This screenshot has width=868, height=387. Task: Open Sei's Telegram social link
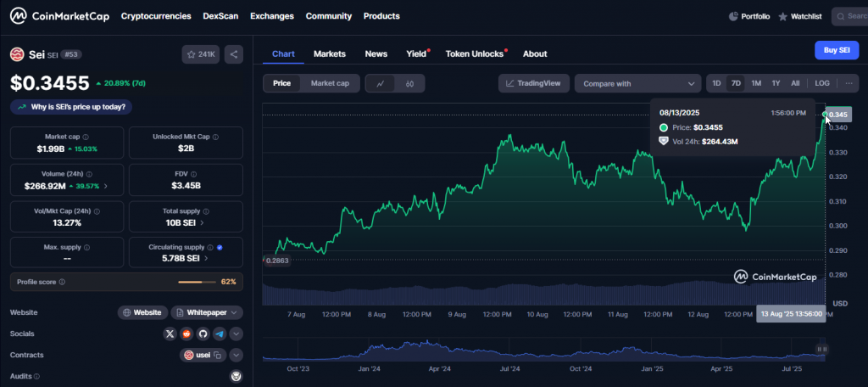220,334
